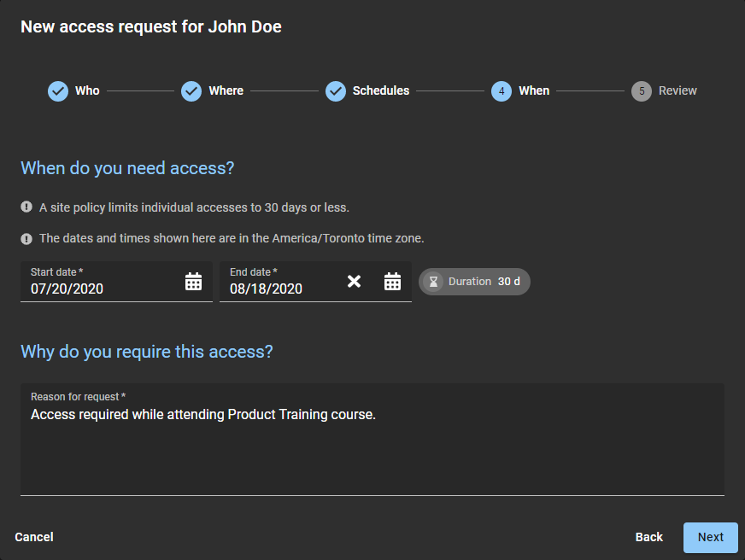Click the time zone info icon
745x560 pixels.
click(26, 238)
